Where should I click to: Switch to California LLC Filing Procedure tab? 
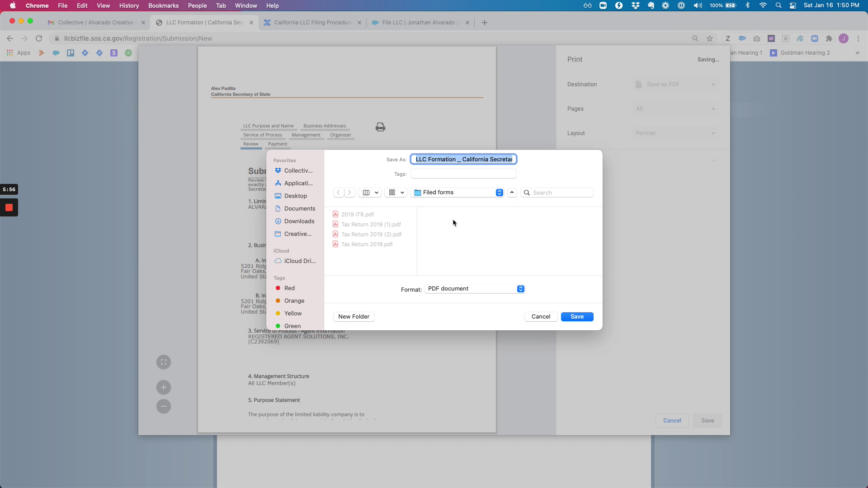pyautogui.click(x=313, y=23)
